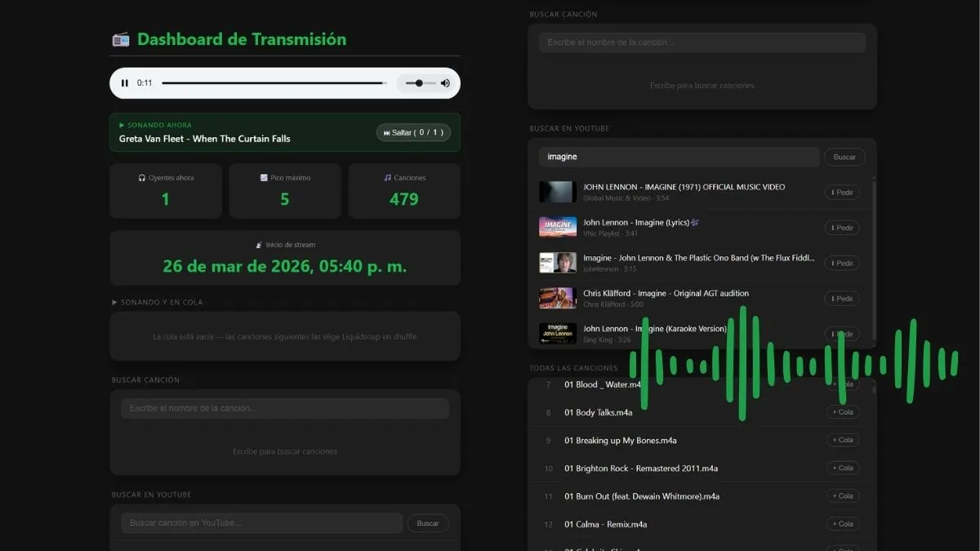The width and height of the screenshot is (980, 551).
Task: Mute audio with the speaker icon
Action: coord(445,83)
